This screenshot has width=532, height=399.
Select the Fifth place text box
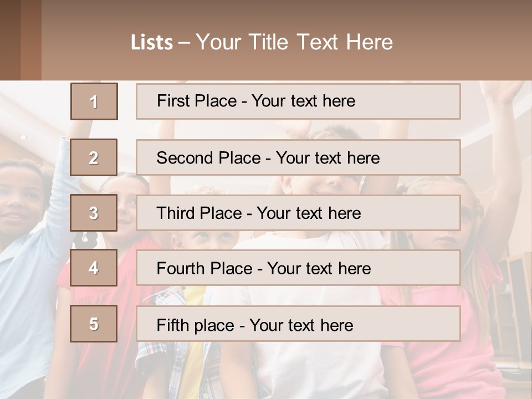pyautogui.click(x=298, y=324)
